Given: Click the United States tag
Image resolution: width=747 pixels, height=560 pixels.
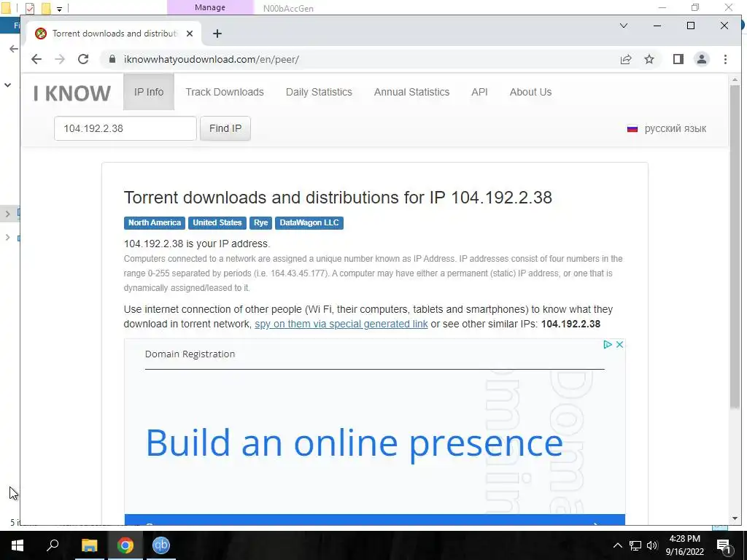Looking at the screenshot, I should click(x=217, y=223).
